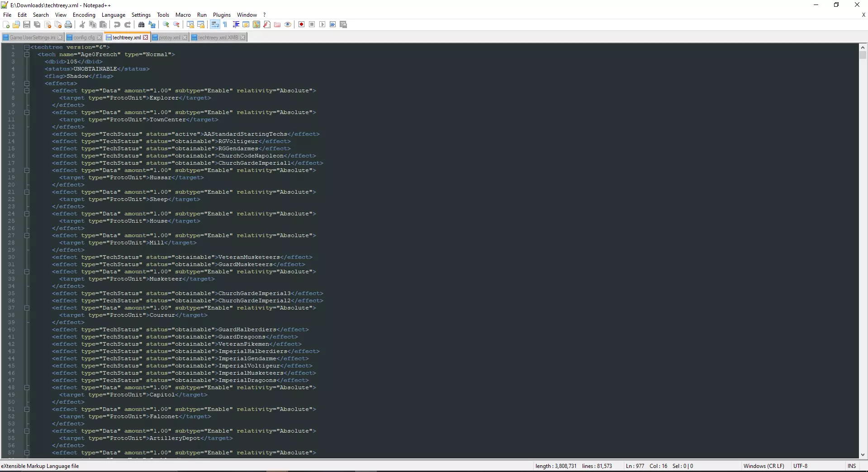The width and height of the screenshot is (868, 472).
Task: Switch to the protoy.xml tab
Action: point(170,38)
